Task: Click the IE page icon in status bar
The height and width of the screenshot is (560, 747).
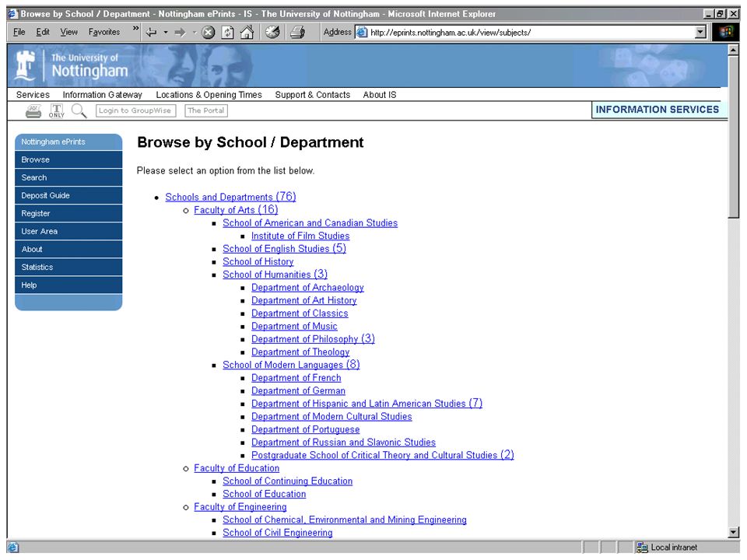Action: 13,548
